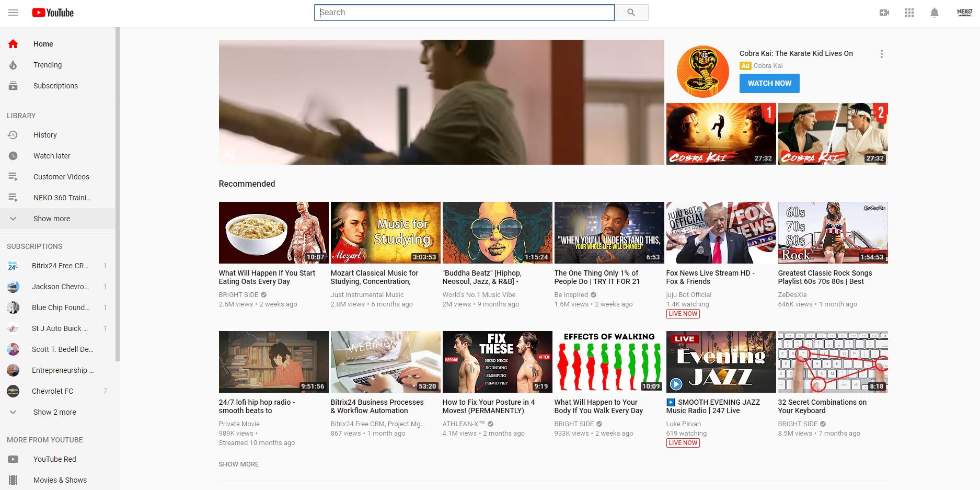Click SHOW MORE under Recommended
This screenshot has height=490, width=980.
[x=239, y=464]
